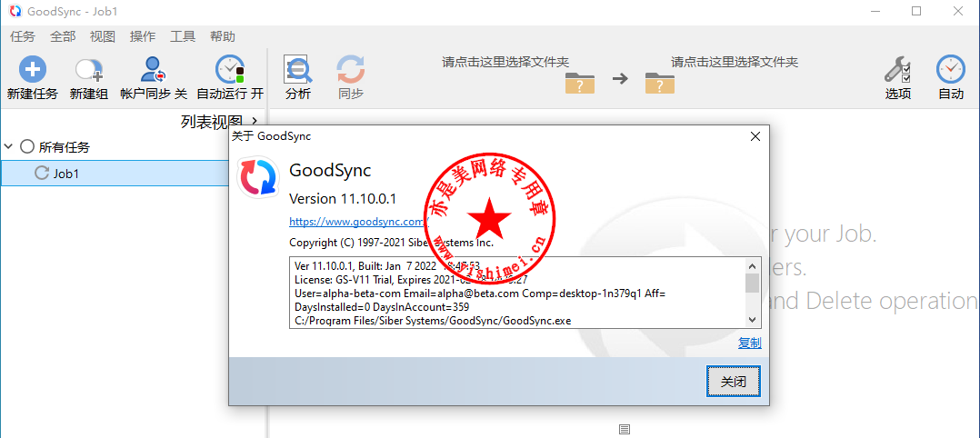Open the Action (操作) menu
The width and height of the screenshot is (980, 438).
[143, 36]
